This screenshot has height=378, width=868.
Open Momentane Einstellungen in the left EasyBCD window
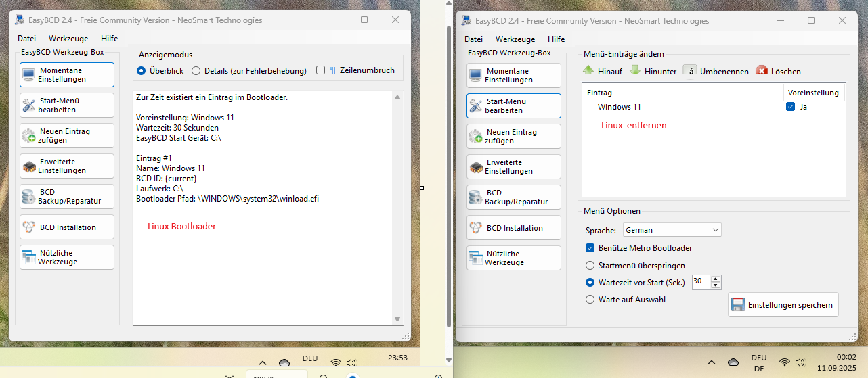[x=67, y=75]
